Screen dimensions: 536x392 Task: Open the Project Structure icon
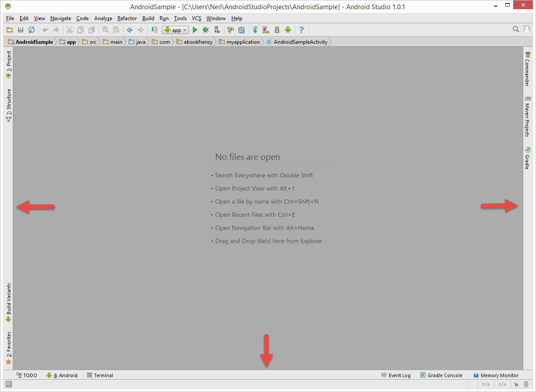(x=241, y=30)
